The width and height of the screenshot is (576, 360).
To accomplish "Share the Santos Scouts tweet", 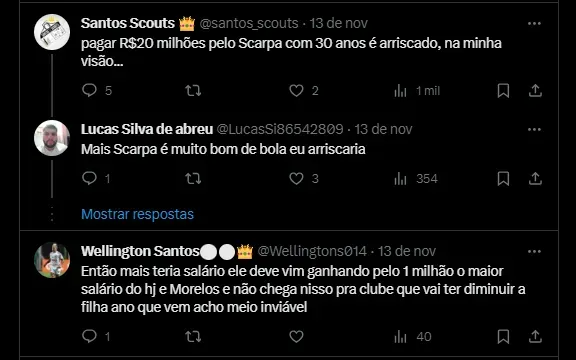I will pos(535,90).
